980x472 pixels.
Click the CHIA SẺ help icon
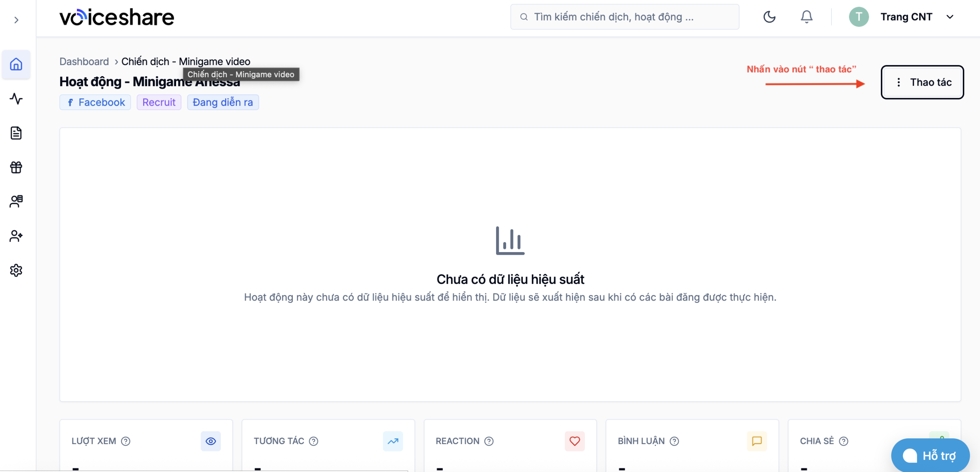click(843, 441)
